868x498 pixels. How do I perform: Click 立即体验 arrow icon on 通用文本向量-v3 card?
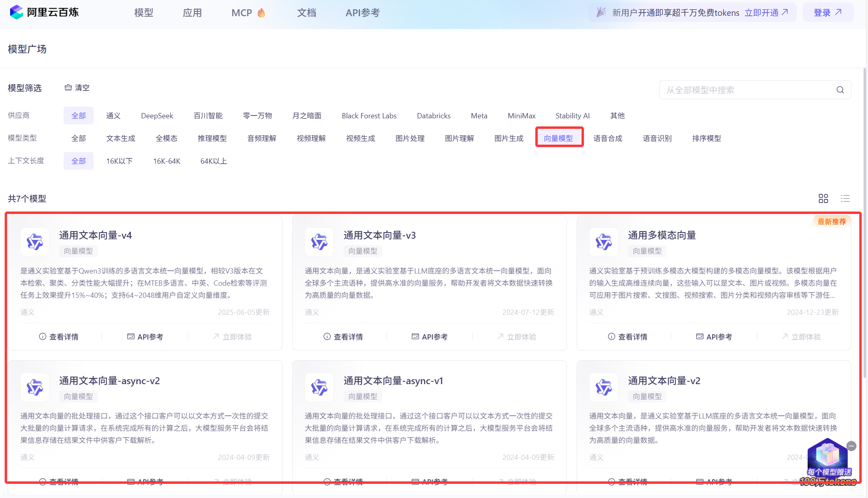point(500,336)
